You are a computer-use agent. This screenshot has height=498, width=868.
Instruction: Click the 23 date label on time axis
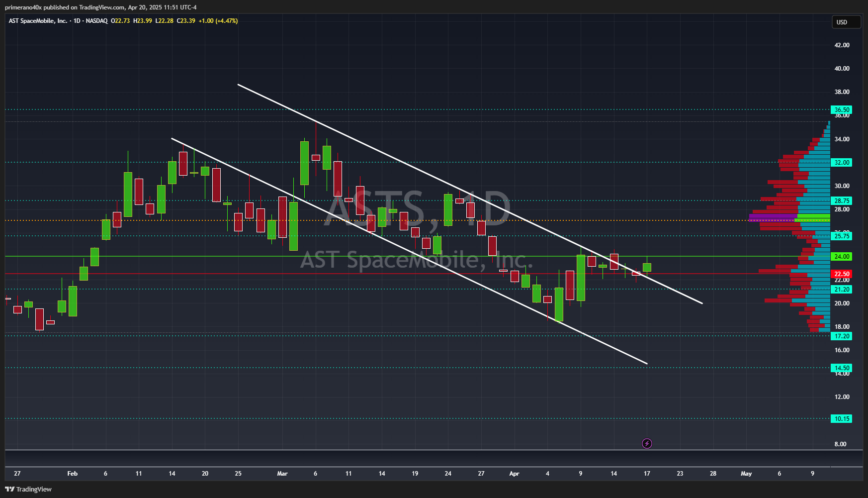(680, 474)
